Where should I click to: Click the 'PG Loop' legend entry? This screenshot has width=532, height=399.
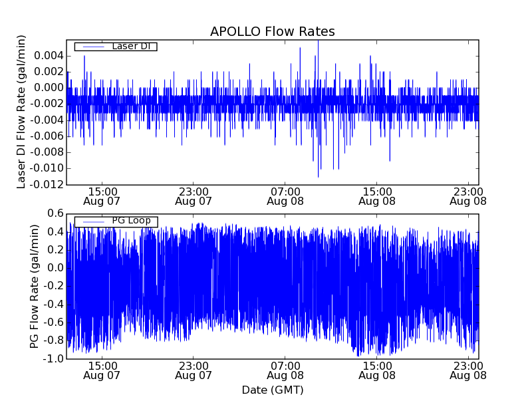[116, 221]
